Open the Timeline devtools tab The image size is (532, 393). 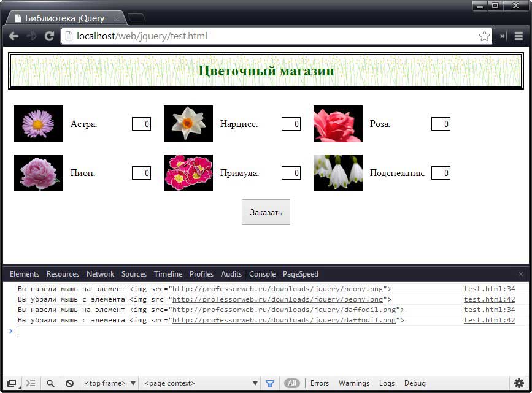pyautogui.click(x=168, y=274)
